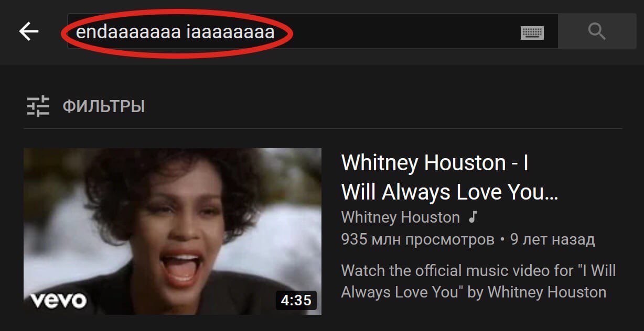
Task: Visit the Whitney Houston channel name
Action: point(400,217)
